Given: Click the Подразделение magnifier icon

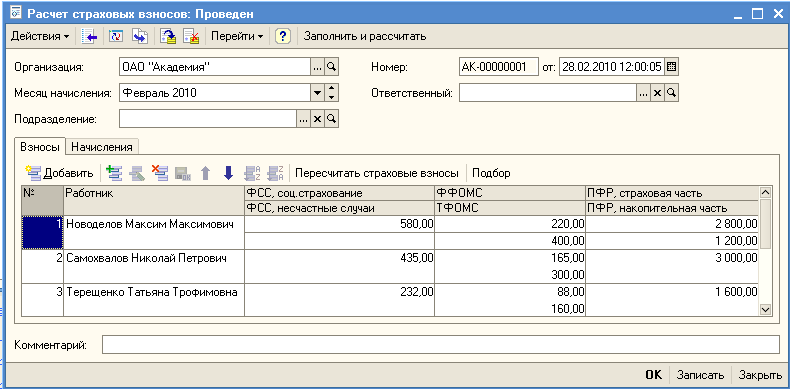Looking at the screenshot, I should (332, 119).
